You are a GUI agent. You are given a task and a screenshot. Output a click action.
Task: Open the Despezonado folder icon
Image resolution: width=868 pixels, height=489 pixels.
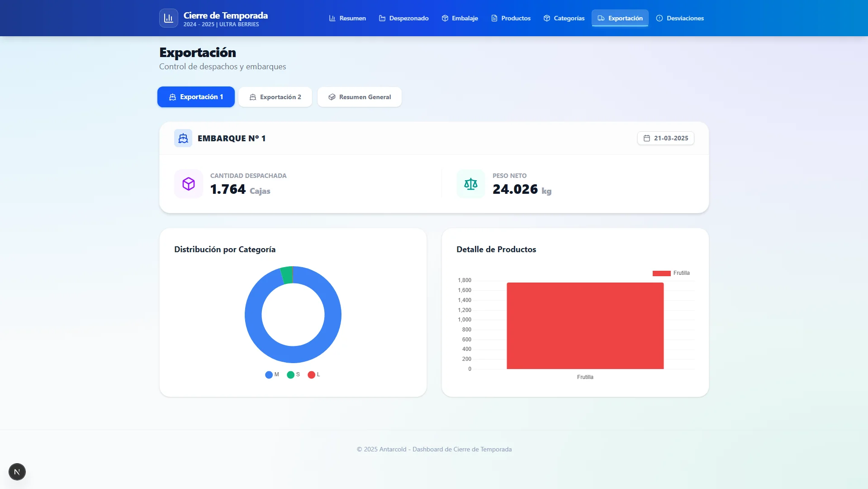tap(382, 18)
